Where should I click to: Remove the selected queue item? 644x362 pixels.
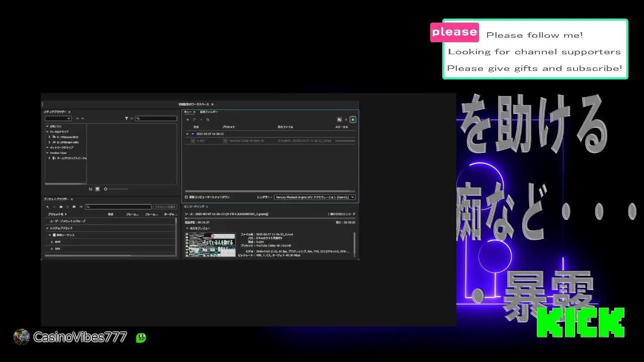coord(201,120)
